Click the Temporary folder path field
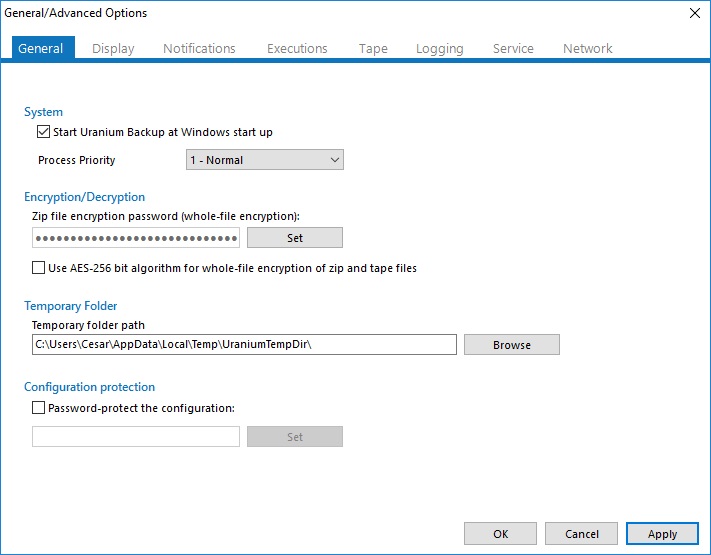This screenshot has width=711, height=555. pos(244,345)
